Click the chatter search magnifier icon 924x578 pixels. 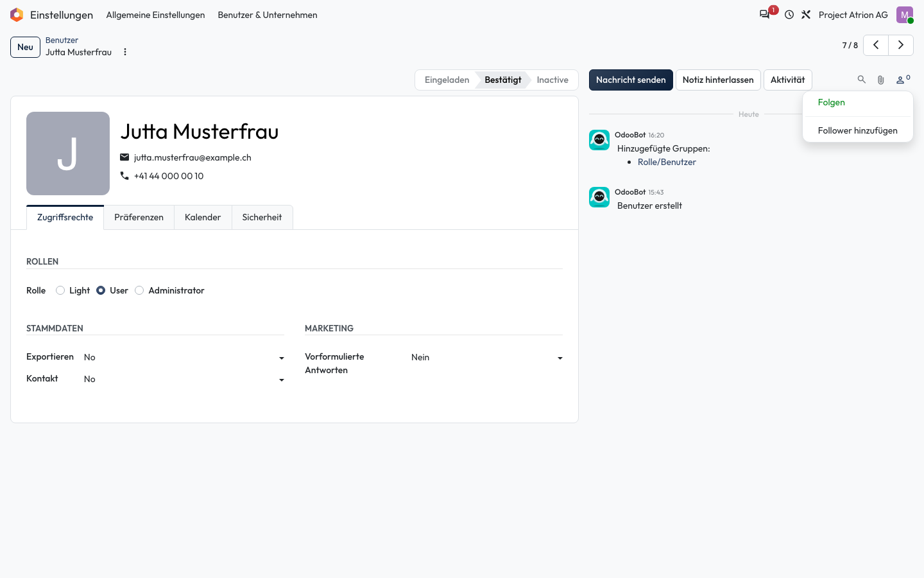click(x=862, y=80)
